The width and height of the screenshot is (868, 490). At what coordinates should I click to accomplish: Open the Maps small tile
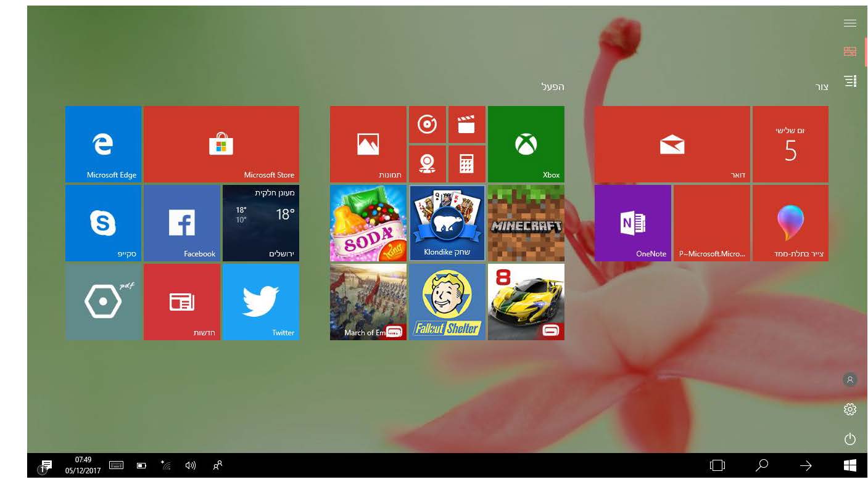(428, 164)
